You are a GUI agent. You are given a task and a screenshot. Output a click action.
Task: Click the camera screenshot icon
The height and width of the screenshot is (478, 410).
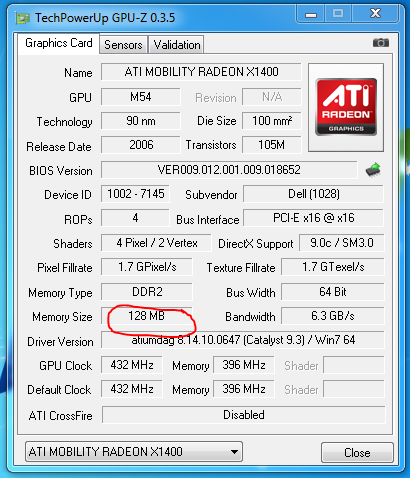click(x=381, y=43)
